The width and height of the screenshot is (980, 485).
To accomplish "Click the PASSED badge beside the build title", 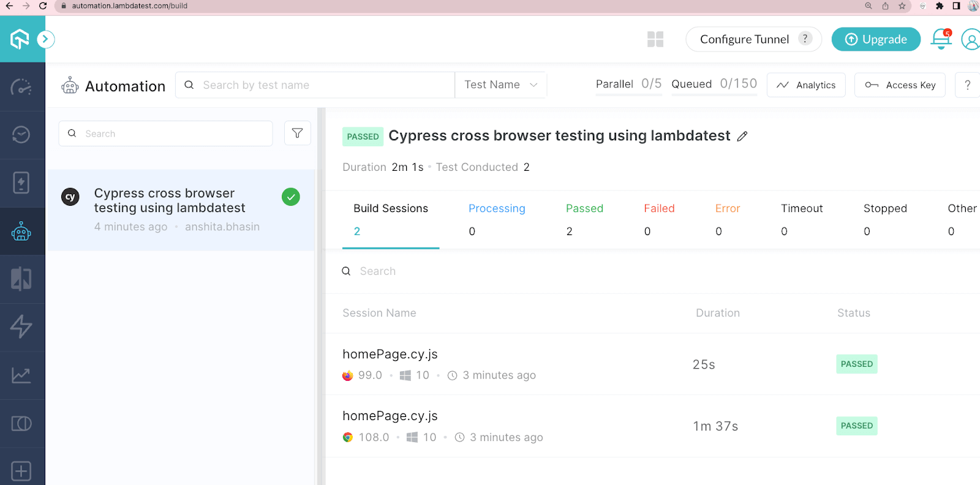I will pyautogui.click(x=363, y=137).
